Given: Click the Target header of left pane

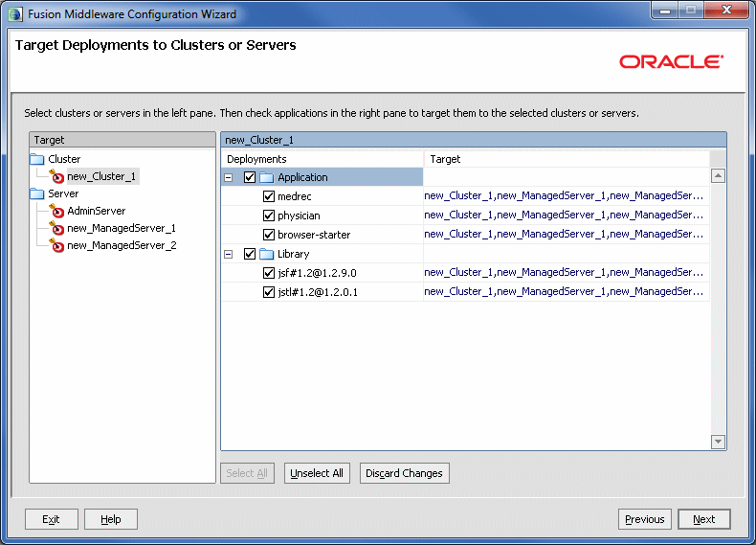Looking at the screenshot, I should 122,140.
